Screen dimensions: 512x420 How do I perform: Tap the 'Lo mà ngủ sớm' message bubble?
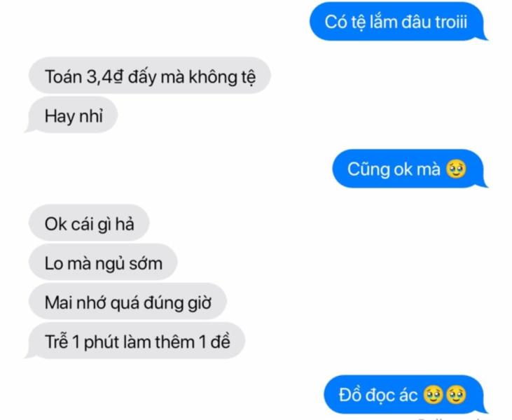pyautogui.click(x=103, y=262)
